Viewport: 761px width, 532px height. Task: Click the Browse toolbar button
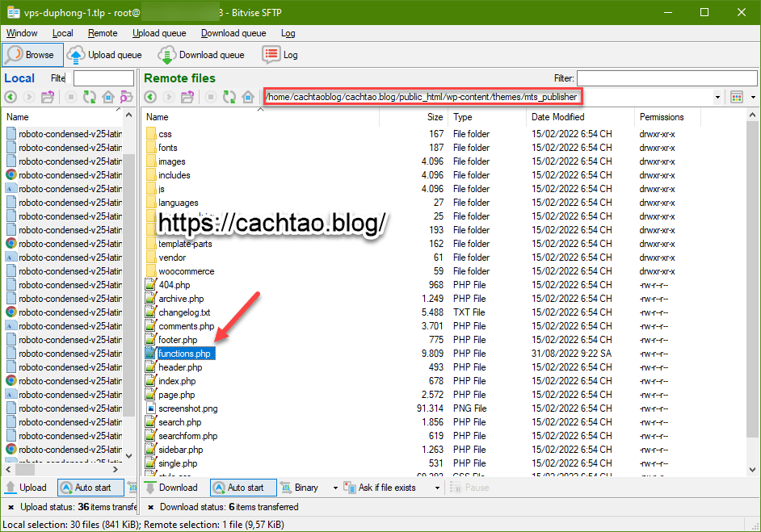(x=32, y=55)
